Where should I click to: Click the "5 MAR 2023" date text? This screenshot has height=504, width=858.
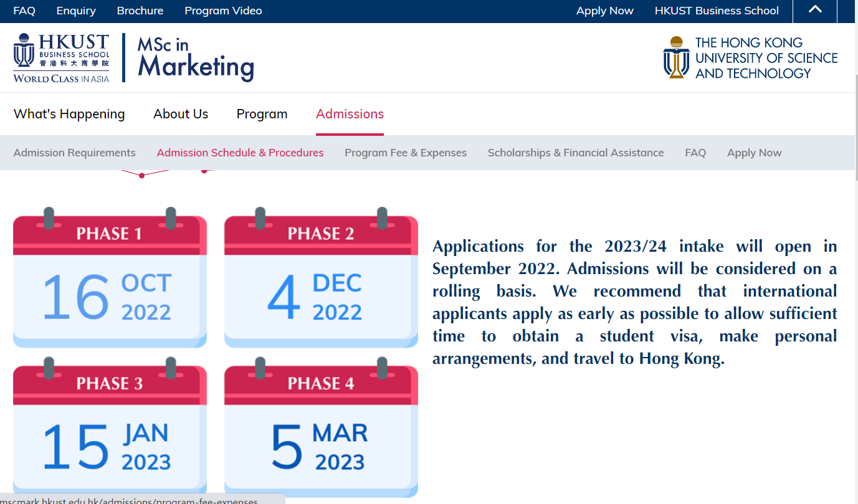coord(319,447)
